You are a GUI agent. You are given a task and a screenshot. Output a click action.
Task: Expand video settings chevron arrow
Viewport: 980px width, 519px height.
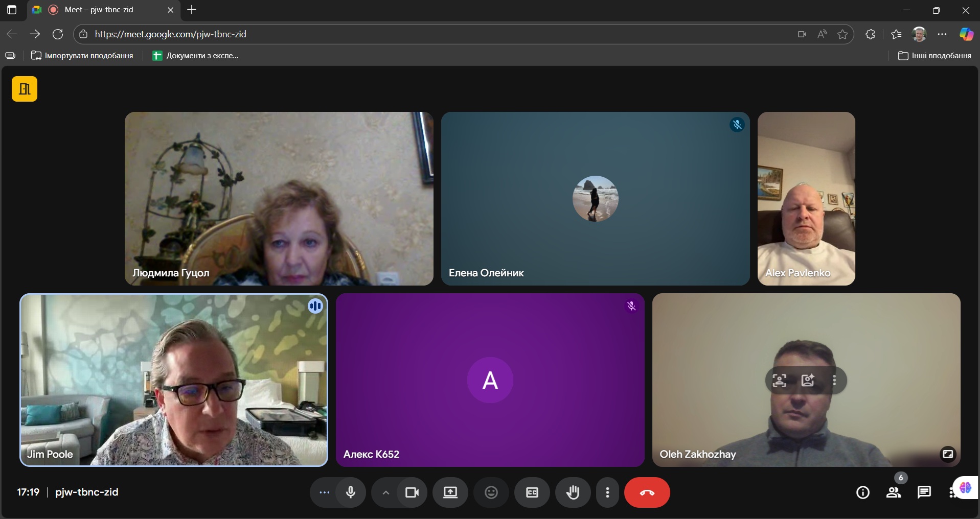point(386,492)
